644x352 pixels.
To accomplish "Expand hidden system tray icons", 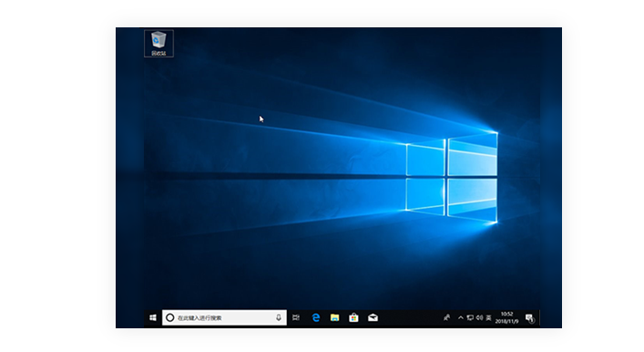I will [461, 318].
